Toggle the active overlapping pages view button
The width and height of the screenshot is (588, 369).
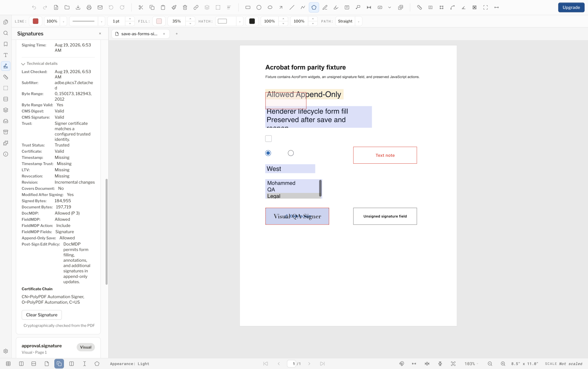point(59,363)
